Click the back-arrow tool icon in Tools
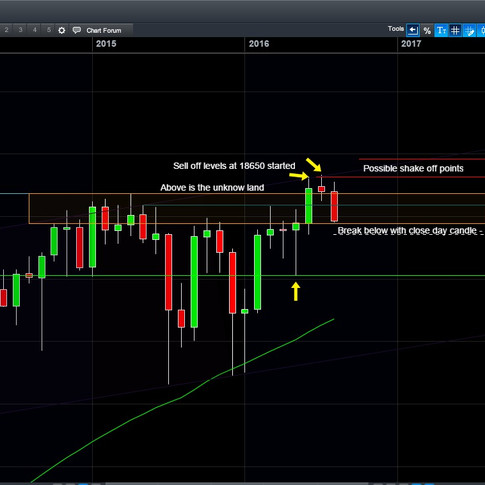 pos(413,30)
